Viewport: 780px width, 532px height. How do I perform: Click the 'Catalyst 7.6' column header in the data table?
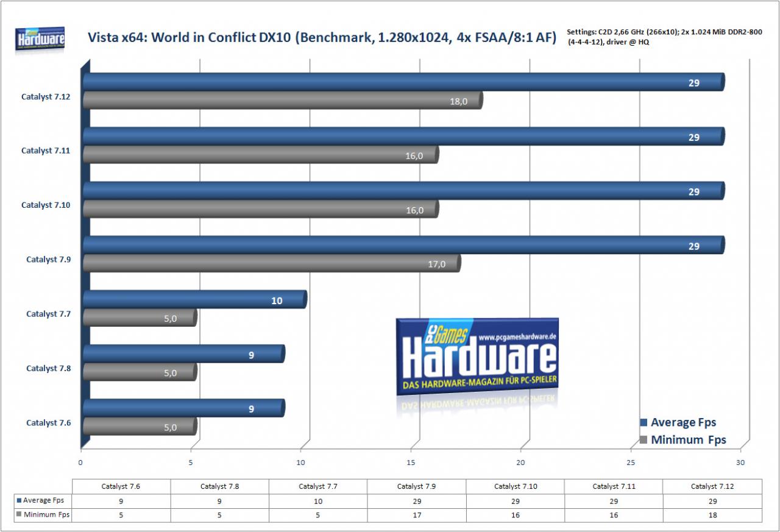tap(121, 486)
